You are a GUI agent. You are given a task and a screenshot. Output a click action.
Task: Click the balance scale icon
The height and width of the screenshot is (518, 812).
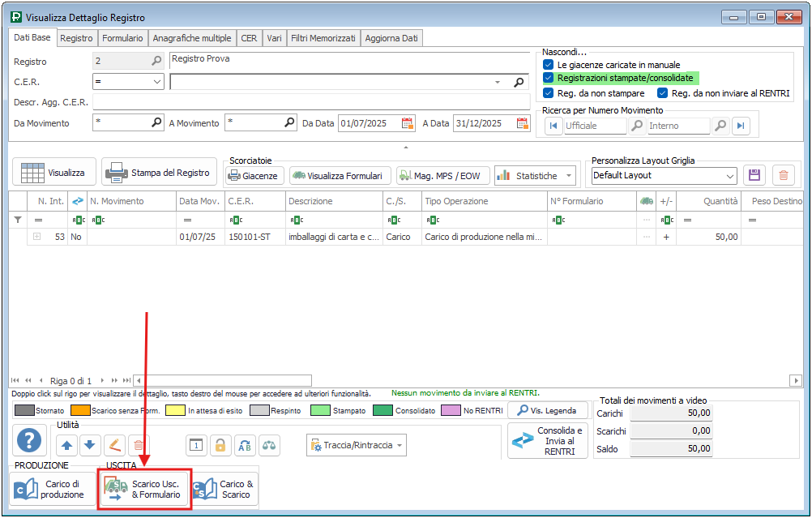pos(268,445)
